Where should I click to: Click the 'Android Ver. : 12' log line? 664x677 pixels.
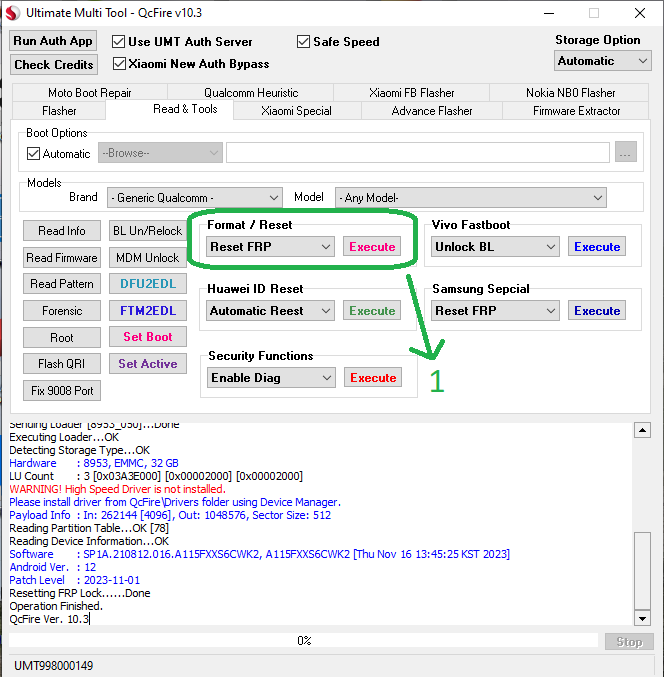pyautogui.click(x=53, y=567)
